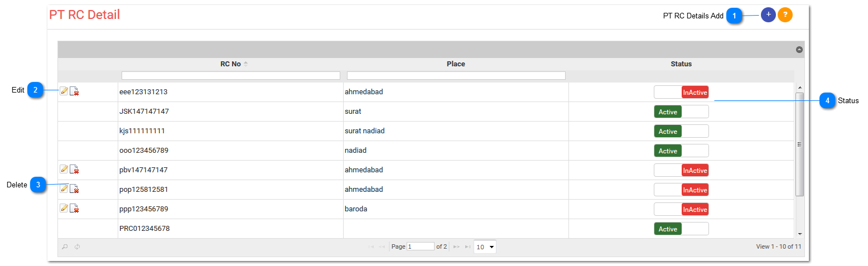Edit the eee123131213 record
This screenshot has width=868, height=266.
pyautogui.click(x=64, y=91)
